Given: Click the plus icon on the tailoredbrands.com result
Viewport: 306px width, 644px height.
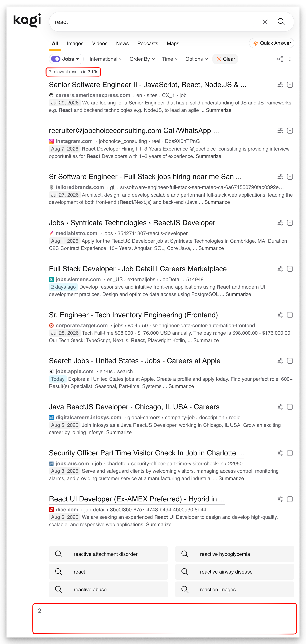Looking at the screenshot, I should pos(290,177).
